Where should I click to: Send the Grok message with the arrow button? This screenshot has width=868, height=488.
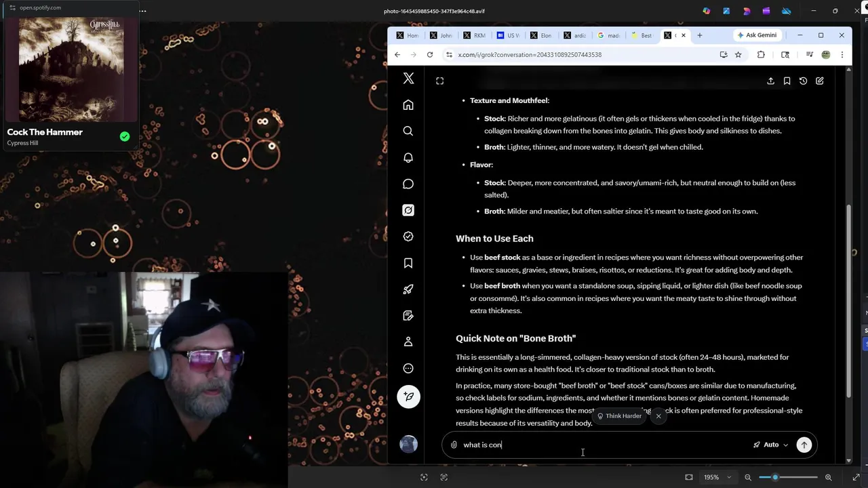coord(804,445)
